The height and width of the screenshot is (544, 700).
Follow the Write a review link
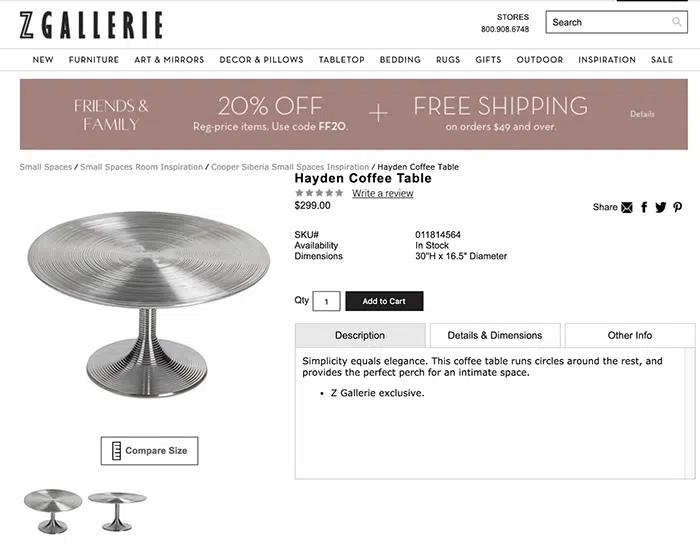[x=382, y=193]
